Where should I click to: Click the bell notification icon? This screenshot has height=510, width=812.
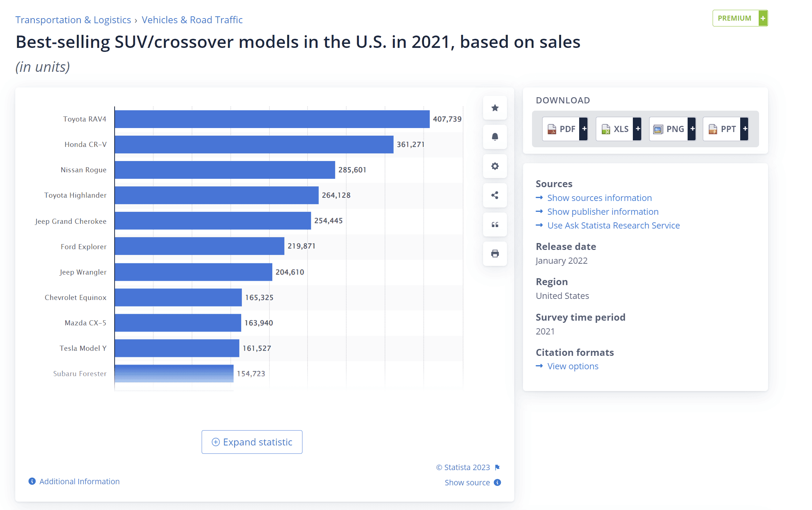(x=495, y=137)
